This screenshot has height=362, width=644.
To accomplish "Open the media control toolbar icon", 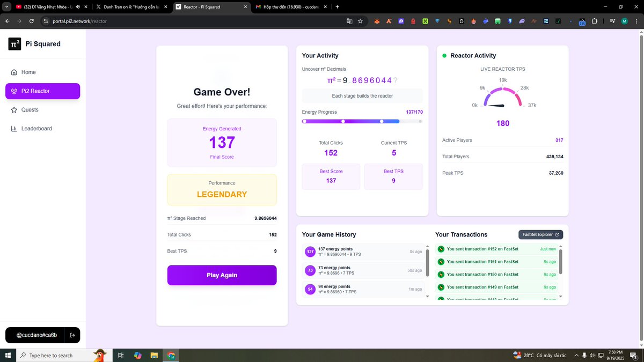I will point(612,21).
